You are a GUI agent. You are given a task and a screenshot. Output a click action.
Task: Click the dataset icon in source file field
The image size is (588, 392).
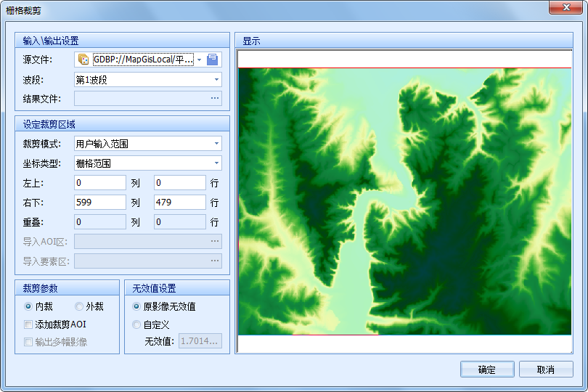pyautogui.click(x=83, y=60)
